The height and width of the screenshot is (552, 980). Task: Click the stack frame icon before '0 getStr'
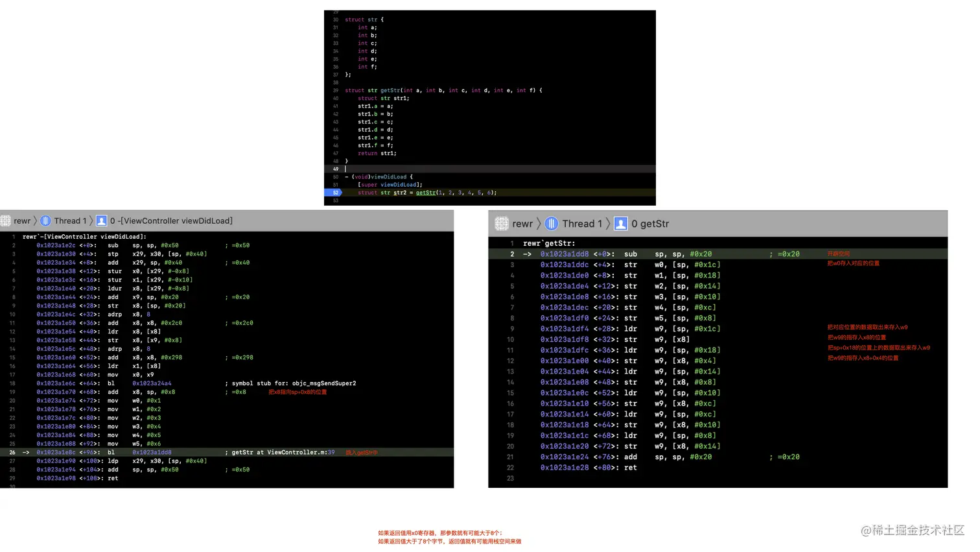point(621,224)
